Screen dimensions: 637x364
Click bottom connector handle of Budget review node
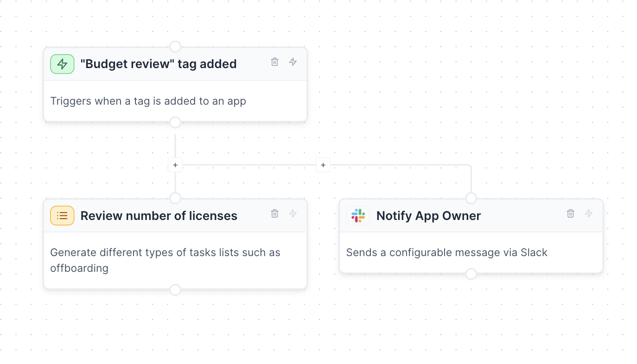[x=175, y=122]
